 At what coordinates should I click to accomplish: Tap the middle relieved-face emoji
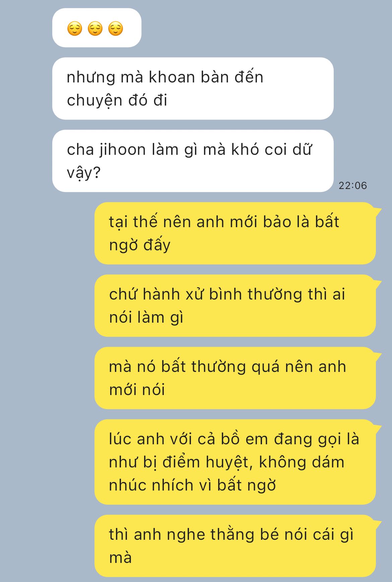coord(95,28)
